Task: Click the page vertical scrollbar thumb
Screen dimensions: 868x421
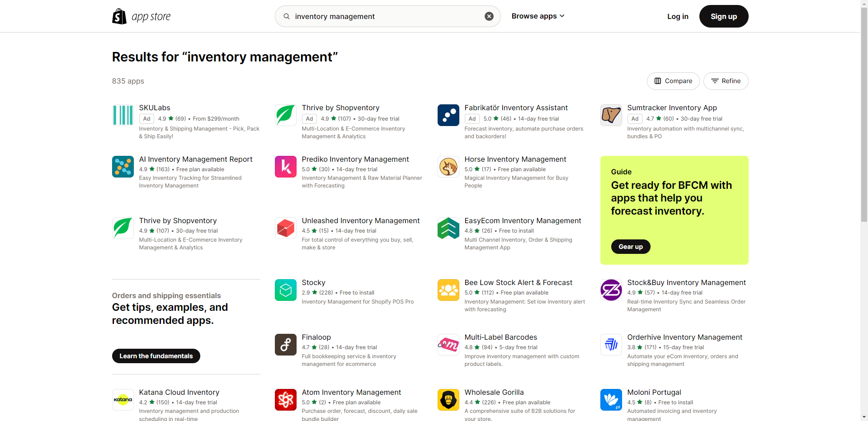Action: 864,116
